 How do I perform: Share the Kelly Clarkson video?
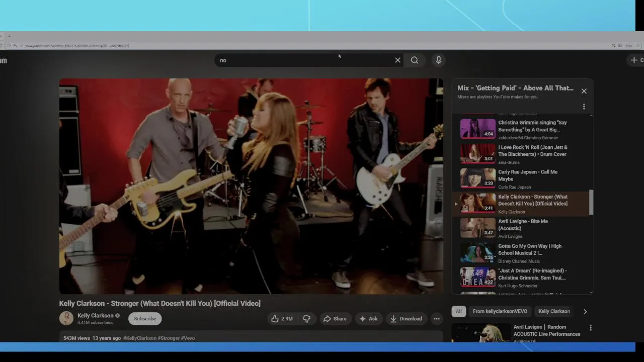pyautogui.click(x=335, y=319)
